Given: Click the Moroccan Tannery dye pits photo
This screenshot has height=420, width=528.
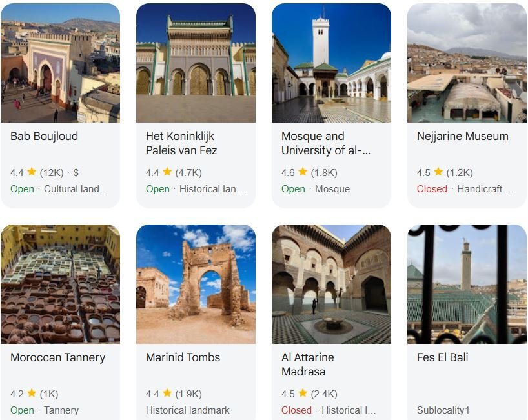Looking at the screenshot, I should tap(62, 283).
